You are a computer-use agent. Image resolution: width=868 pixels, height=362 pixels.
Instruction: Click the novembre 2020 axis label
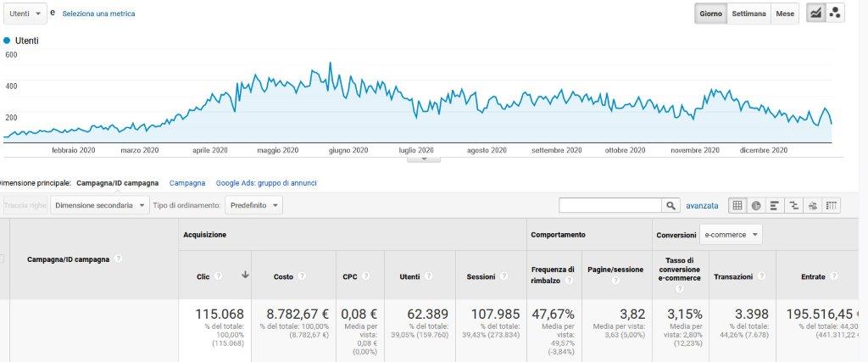(x=695, y=150)
